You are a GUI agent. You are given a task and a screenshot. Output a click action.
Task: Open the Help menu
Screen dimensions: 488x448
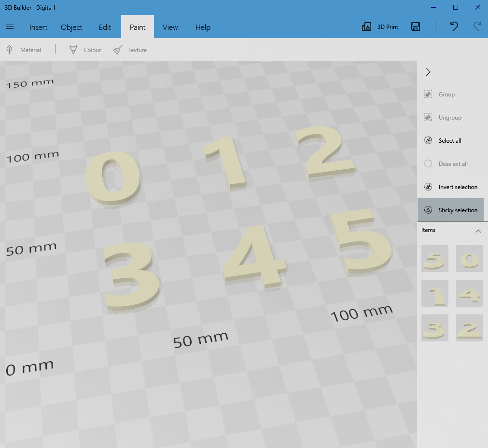coord(203,27)
